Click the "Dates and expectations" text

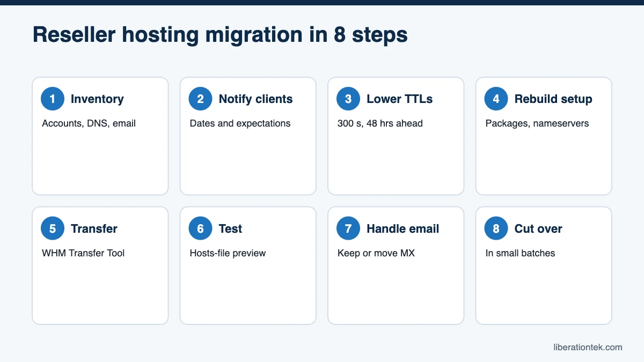240,123
